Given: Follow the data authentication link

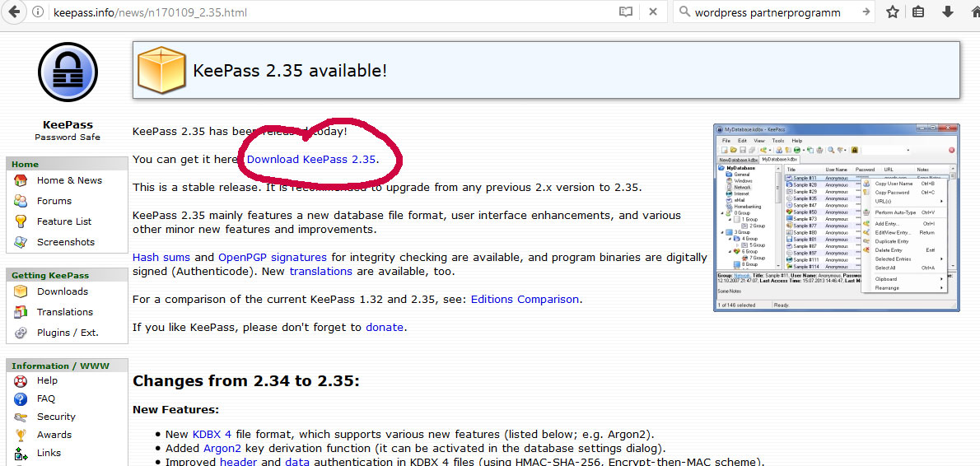Looking at the screenshot, I should coord(296,462).
